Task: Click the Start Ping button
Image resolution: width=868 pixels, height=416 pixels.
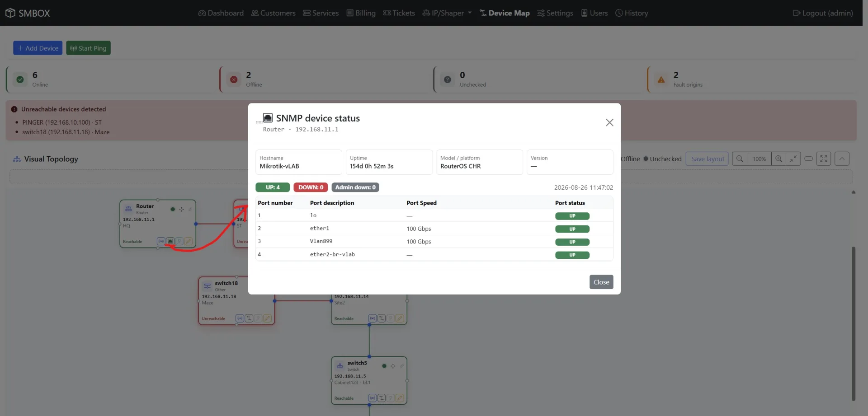Action: (x=88, y=48)
